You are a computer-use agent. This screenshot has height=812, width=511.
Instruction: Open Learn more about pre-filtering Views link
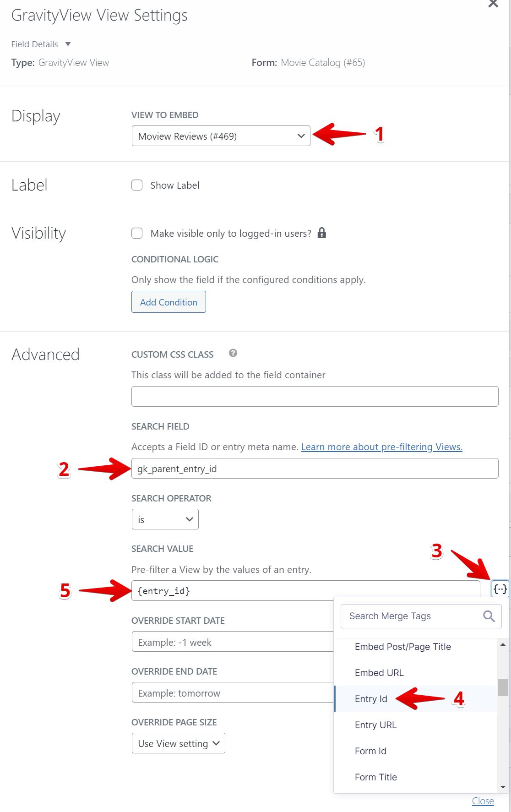point(381,447)
